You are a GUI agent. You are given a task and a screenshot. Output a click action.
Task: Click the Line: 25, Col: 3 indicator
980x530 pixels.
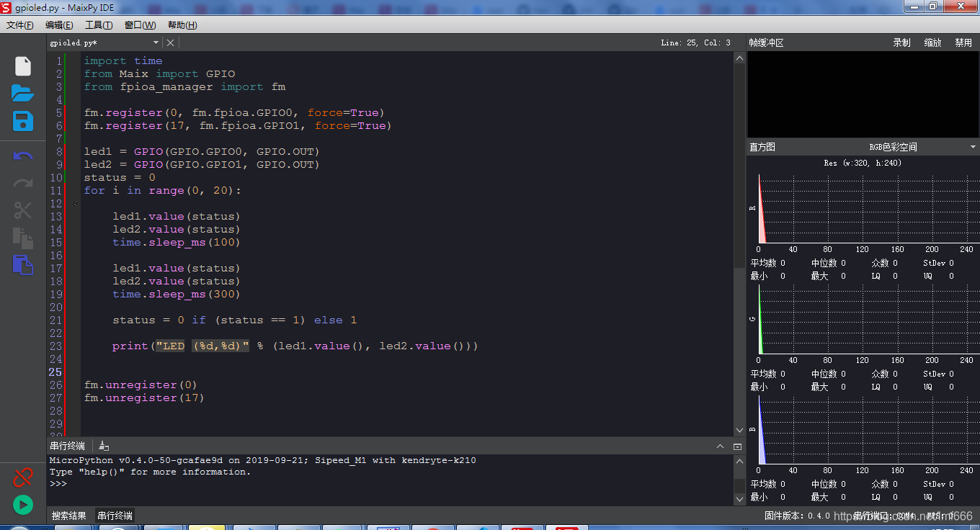[x=695, y=43]
